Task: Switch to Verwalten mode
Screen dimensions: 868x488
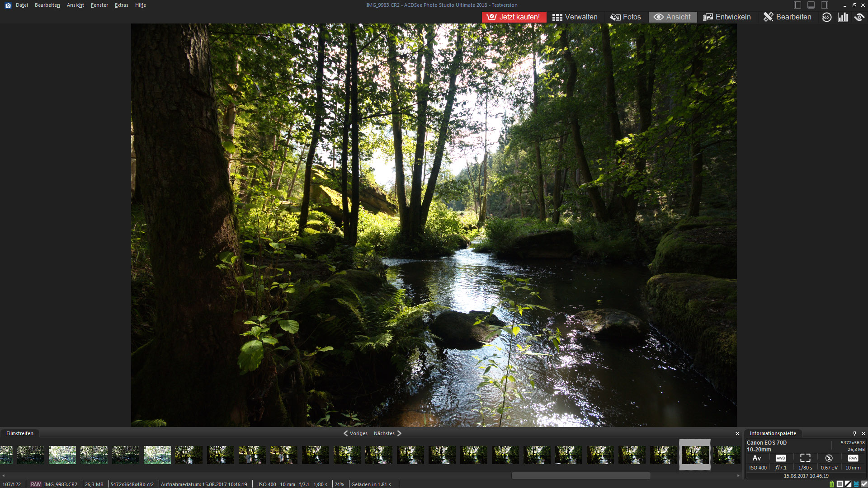Action: pyautogui.click(x=575, y=17)
